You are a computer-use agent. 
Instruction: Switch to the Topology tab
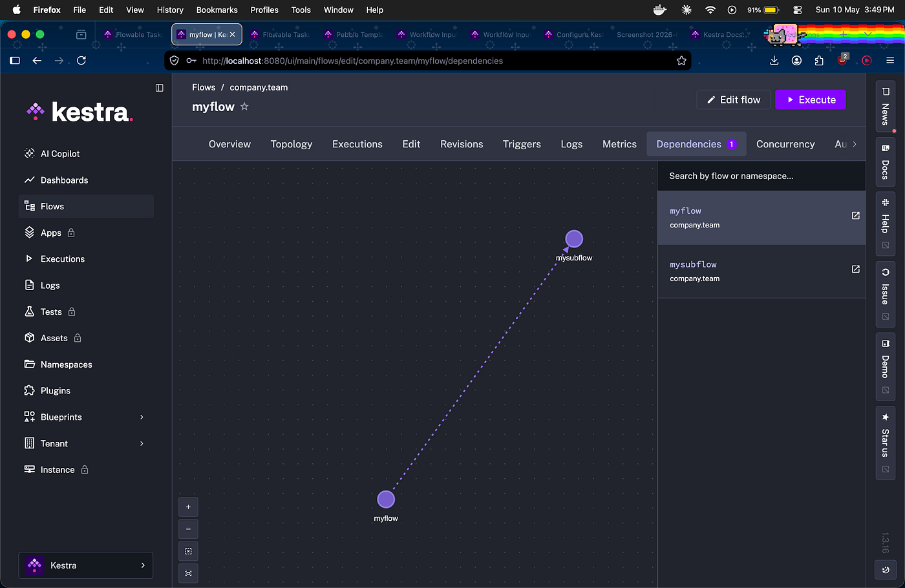(292, 144)
